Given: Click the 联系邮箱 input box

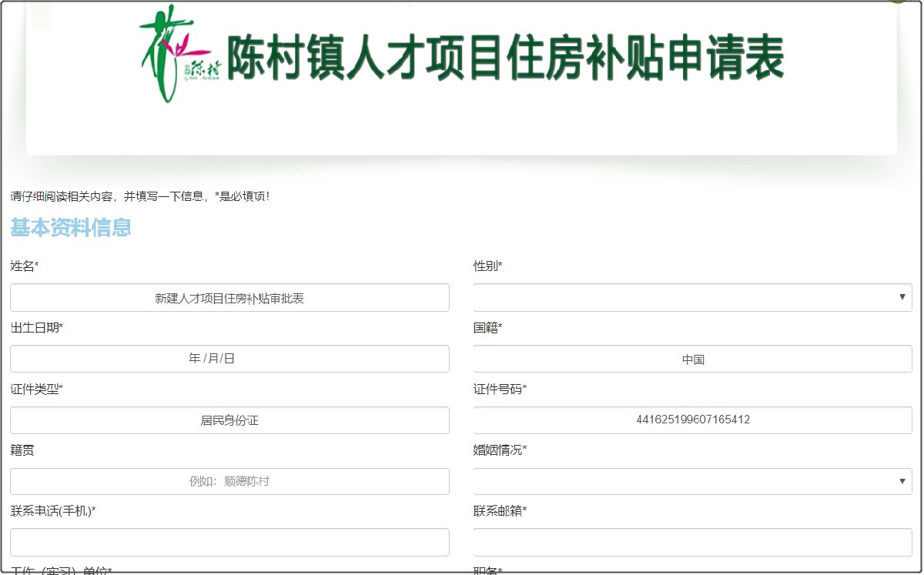Looking at the screenshot, I should click(691, 542).
